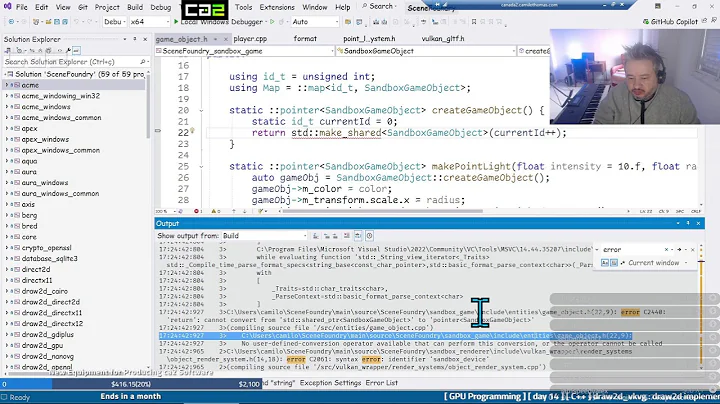Screen dimensions: 720x404
Task: Open the Project menu
Action: click(x=107, y=7)
